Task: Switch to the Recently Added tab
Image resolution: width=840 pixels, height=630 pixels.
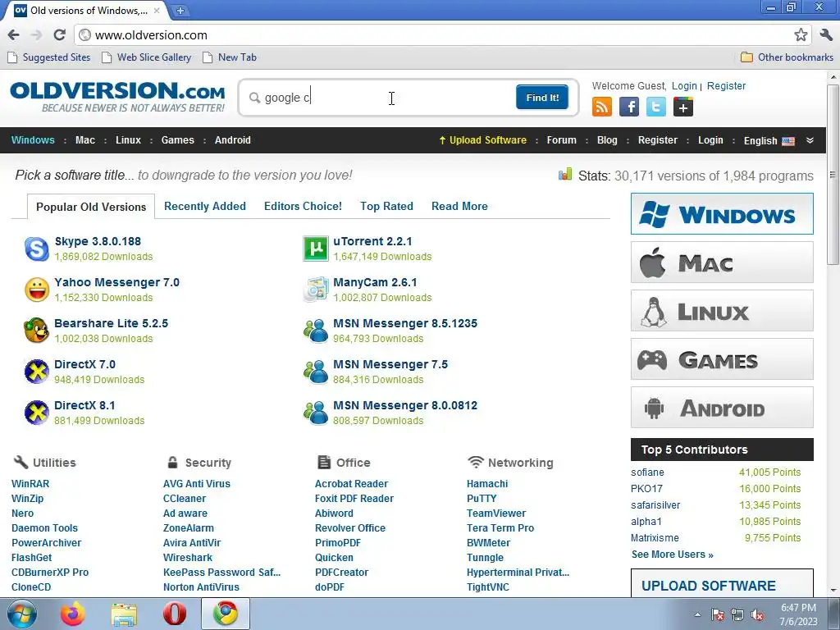Action: click(204, 206)
